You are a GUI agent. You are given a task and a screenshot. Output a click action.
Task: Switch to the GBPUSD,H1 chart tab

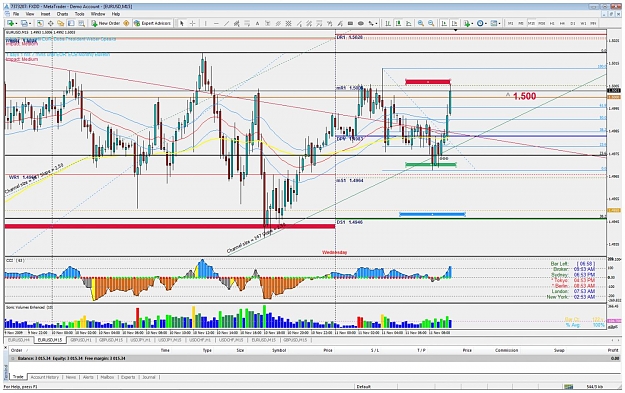coord(81,340)
